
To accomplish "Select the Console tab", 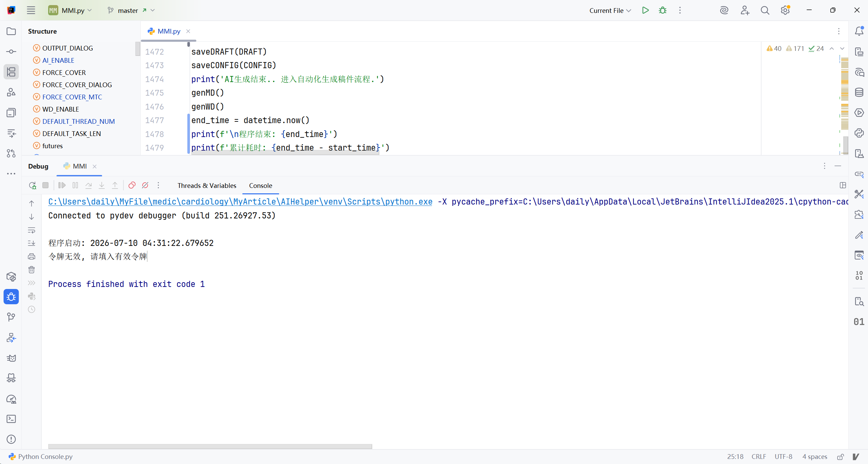I will (x=261, y=186).
